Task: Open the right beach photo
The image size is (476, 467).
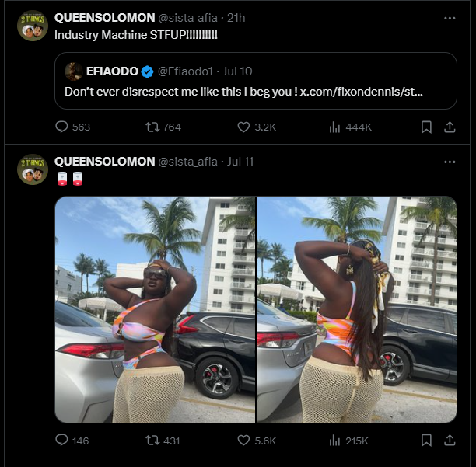Action: [x=356, y=309]
